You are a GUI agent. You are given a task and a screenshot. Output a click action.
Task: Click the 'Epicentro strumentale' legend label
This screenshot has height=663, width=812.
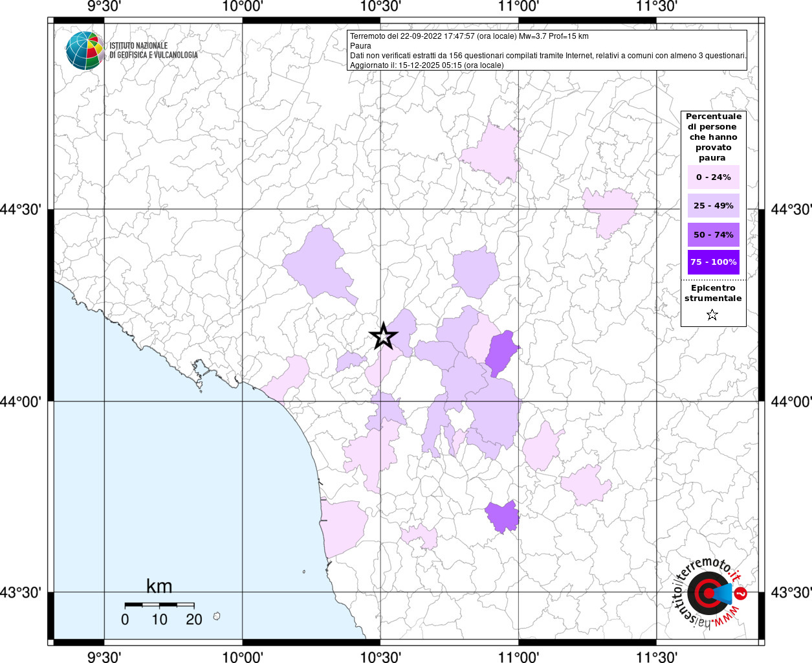(x=713, y=293)
